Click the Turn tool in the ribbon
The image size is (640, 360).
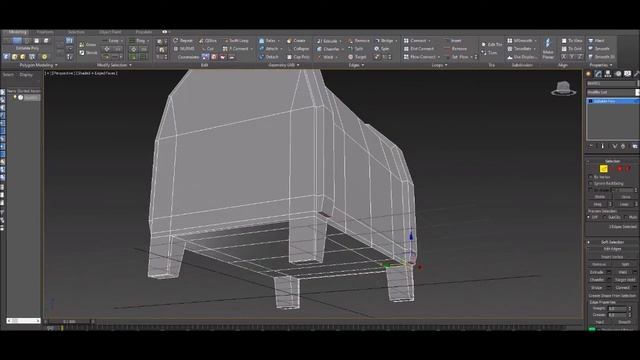click(x=489, y=53)
